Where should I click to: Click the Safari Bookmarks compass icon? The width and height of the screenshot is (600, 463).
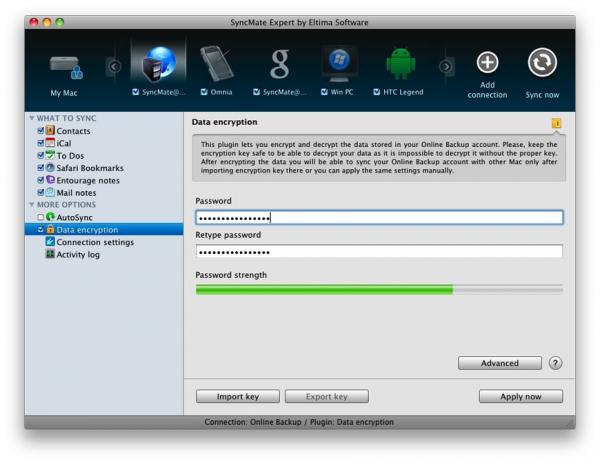pos(50,168)
